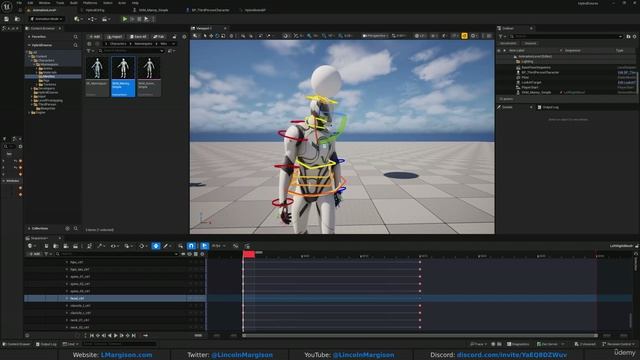Open the Lit view mode dropdown

[x=420, y=36]
